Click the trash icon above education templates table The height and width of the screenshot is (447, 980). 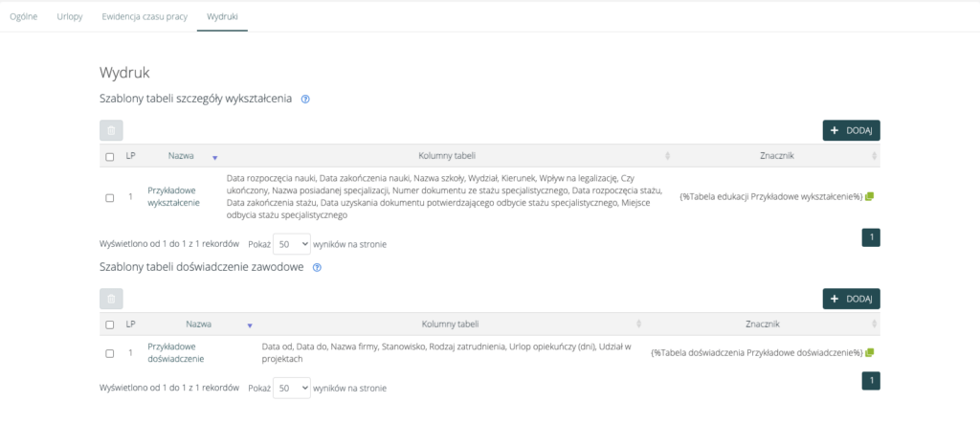click(x=111, y=131)
